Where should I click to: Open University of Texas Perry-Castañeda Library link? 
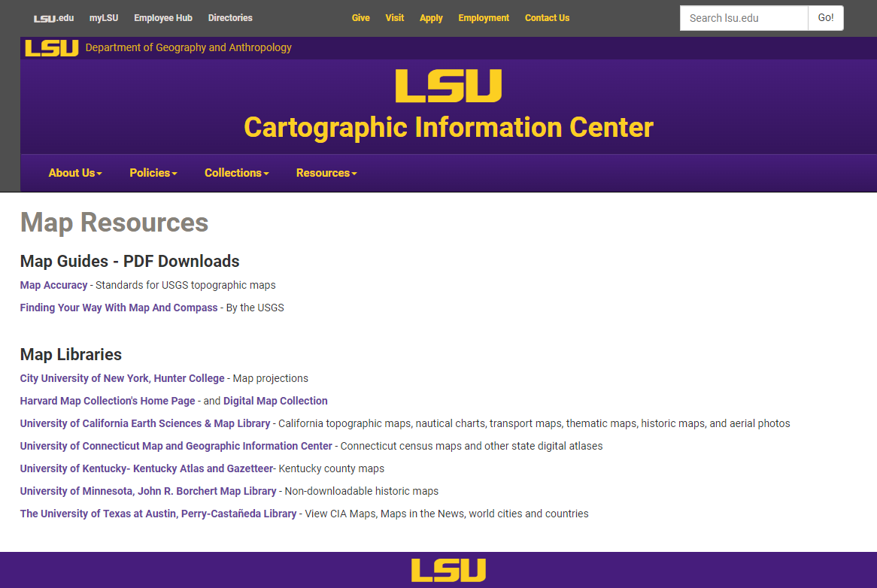coord(158,514)
